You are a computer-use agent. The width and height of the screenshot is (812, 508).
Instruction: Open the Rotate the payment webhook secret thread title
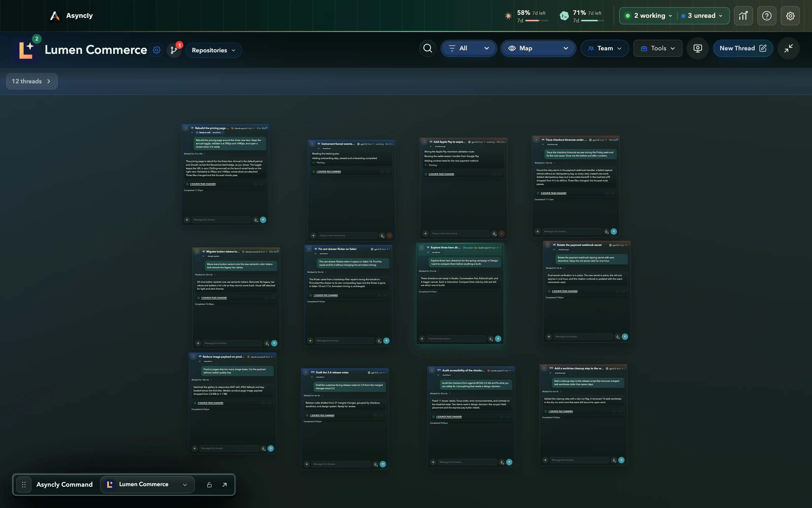tap(579, 245)
